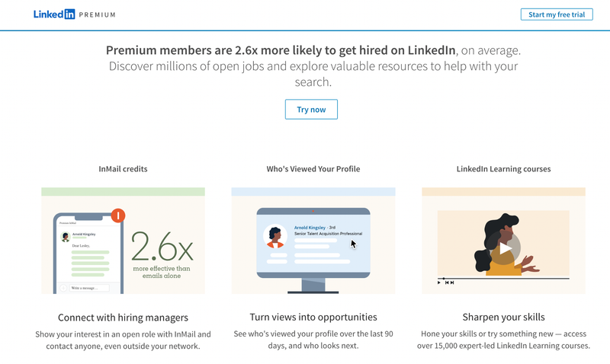This screenshot has height=364, width=610.
Task: Click the small play icon below the video
Action: point(438,283)
